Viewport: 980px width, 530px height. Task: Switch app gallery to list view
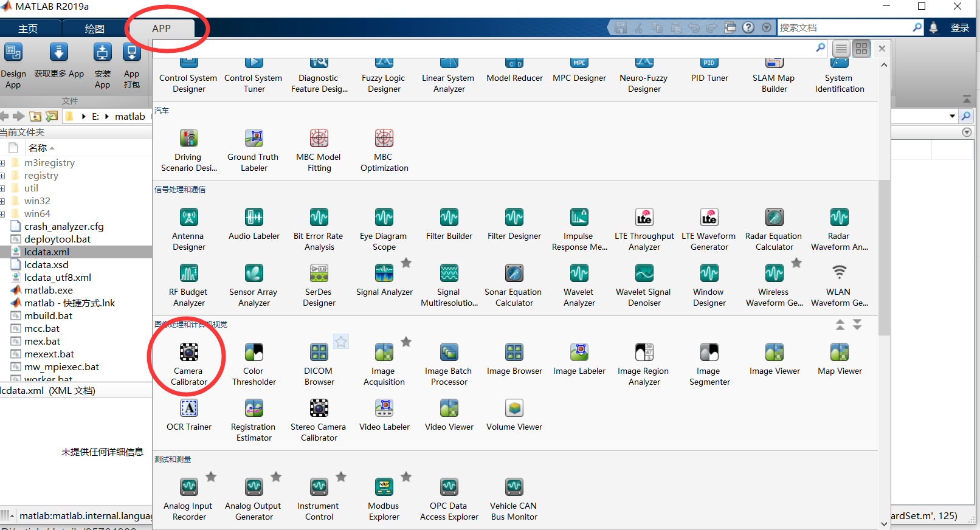(x=841, y=49)
